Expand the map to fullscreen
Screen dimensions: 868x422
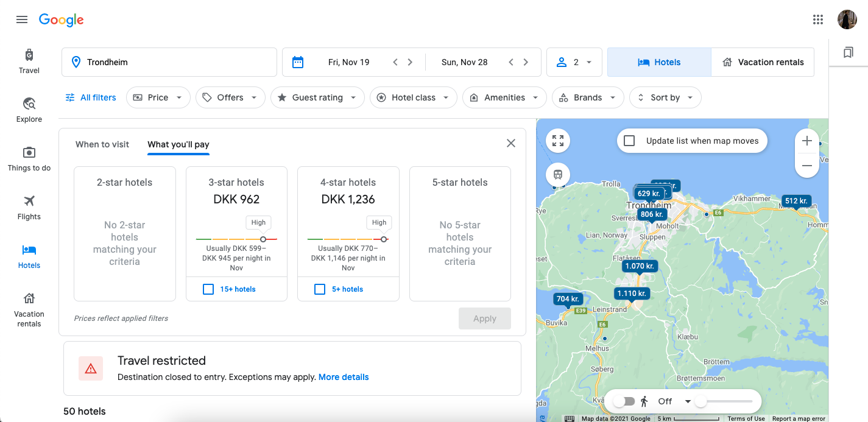558,141
